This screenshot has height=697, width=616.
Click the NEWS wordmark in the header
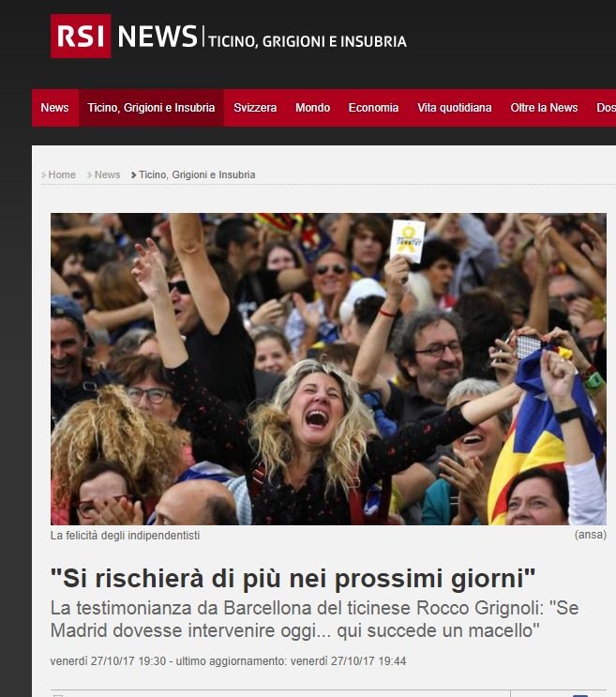(x=158, y=37)
